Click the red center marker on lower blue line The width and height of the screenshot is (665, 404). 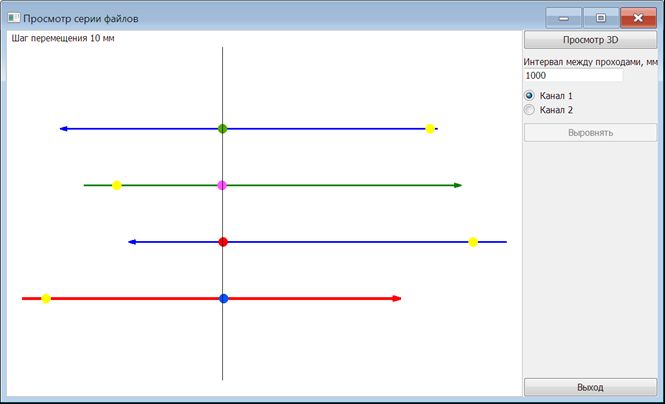223,242
